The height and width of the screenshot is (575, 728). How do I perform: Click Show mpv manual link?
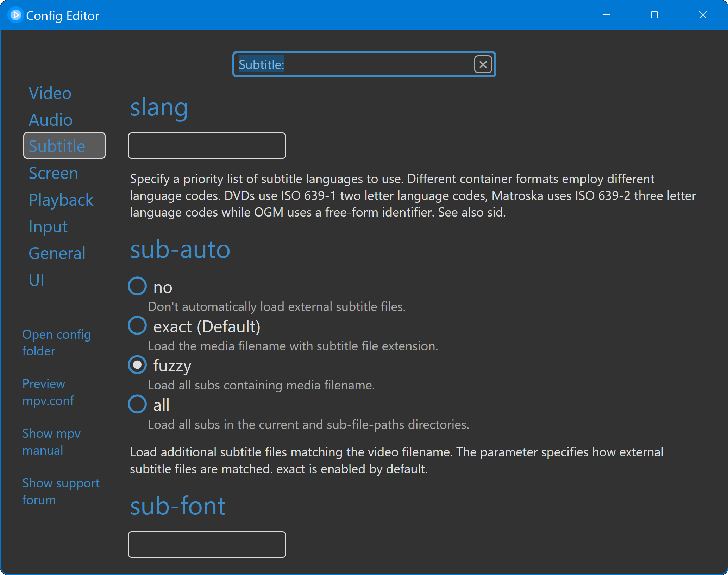coord(51,442)
